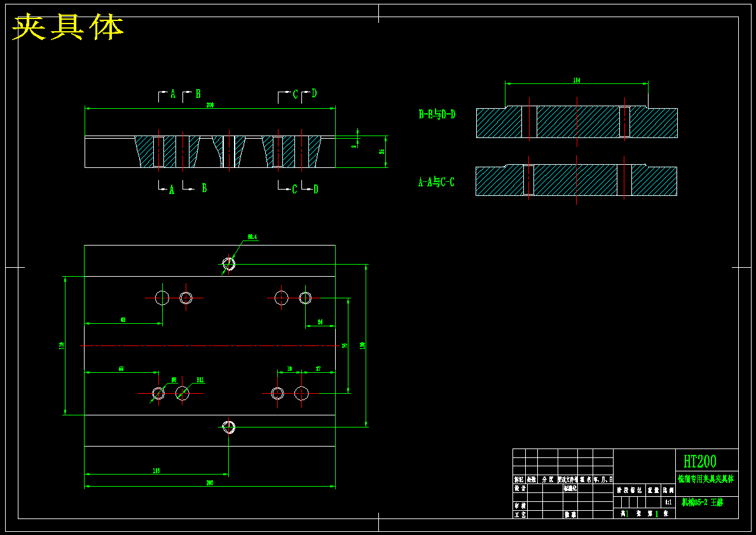Click the HT200 material text in title block
Viewport: 756px width, 535px height.
click(700, 461)
